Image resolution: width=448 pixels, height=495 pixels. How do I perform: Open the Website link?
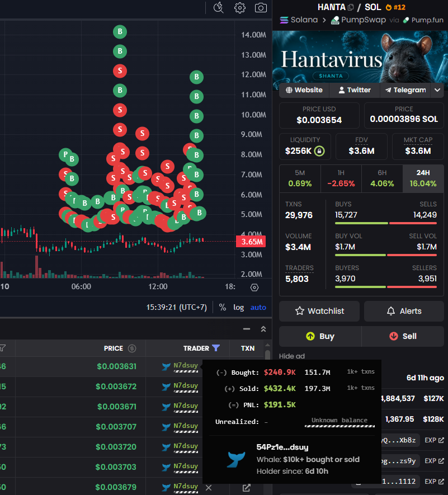[304, 90]
